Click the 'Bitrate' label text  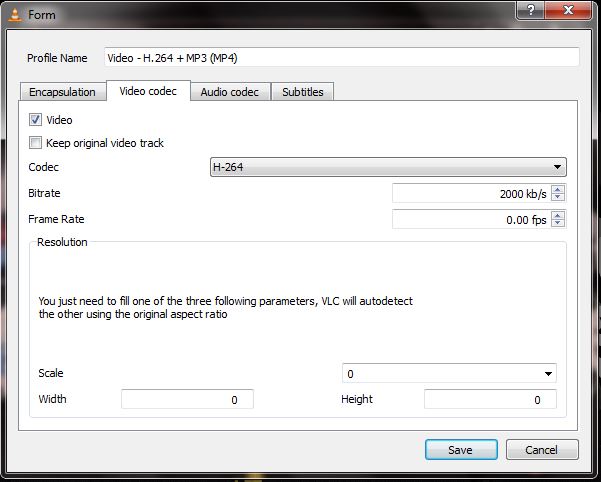click(x=44, y=193)
